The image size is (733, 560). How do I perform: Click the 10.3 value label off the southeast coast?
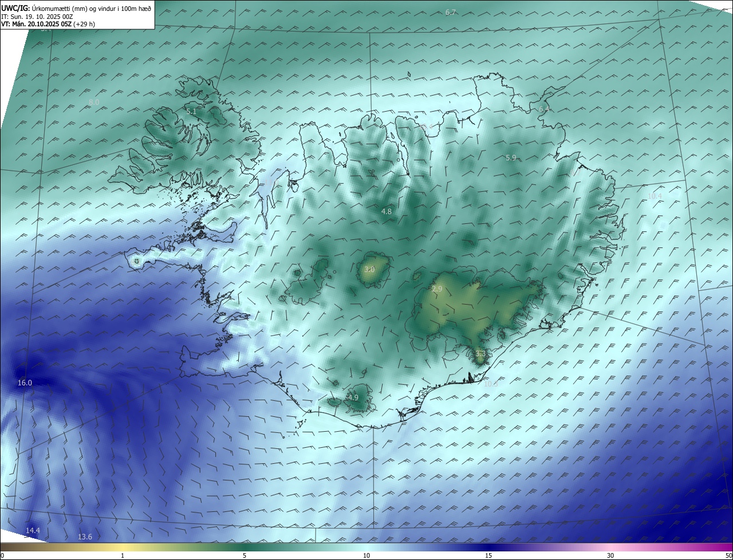tap(491, 384)
